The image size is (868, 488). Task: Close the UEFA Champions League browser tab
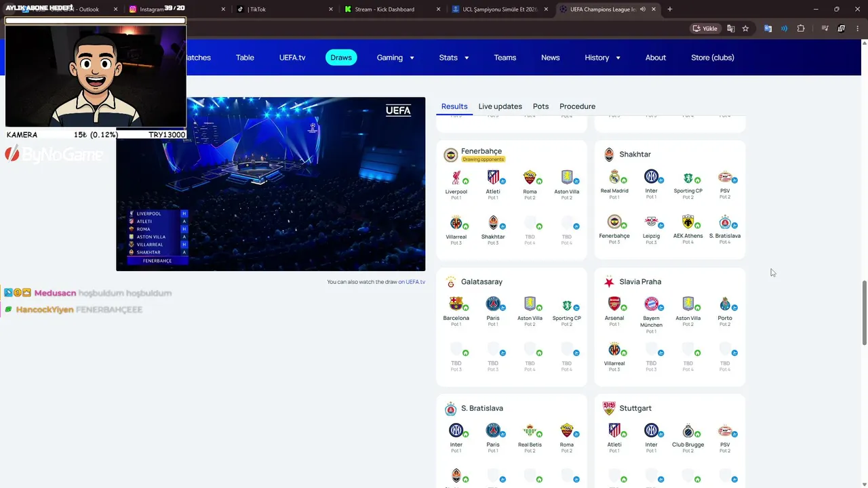coord(653,9)
